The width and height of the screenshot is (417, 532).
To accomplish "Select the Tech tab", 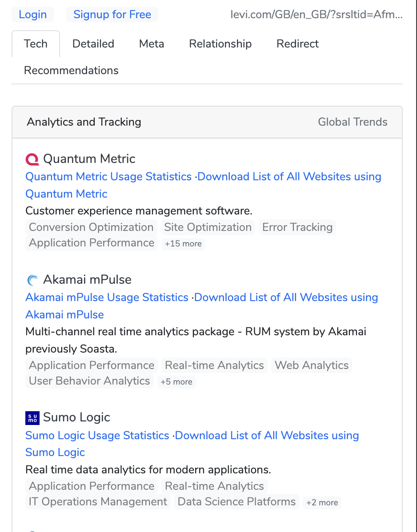I will click(x=36, y=44).
